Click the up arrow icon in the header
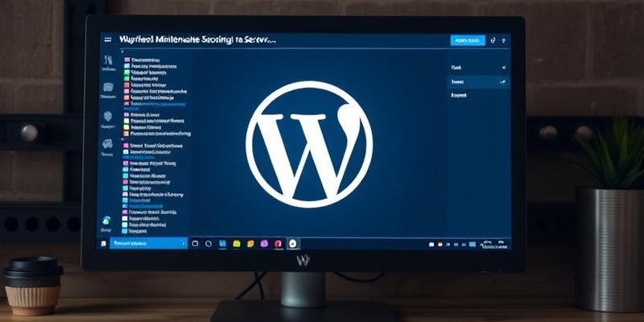The image size is (644, 322). pyautogui.click(x=504, y=40)
